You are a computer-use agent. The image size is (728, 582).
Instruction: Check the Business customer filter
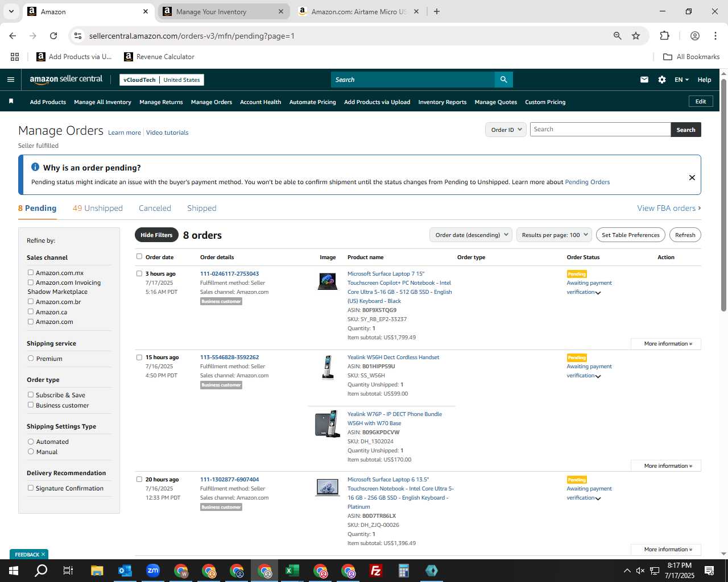(x=31, y=405)
